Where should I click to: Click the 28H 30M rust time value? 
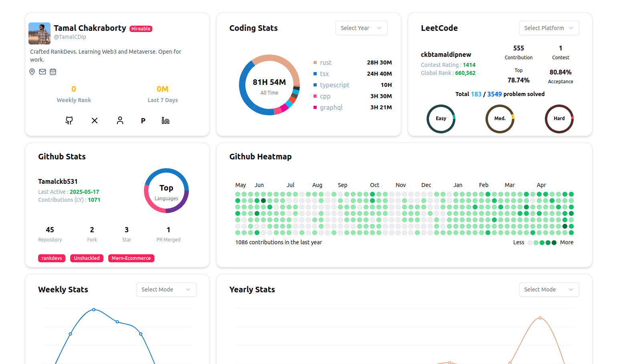(x=379, y=62)
